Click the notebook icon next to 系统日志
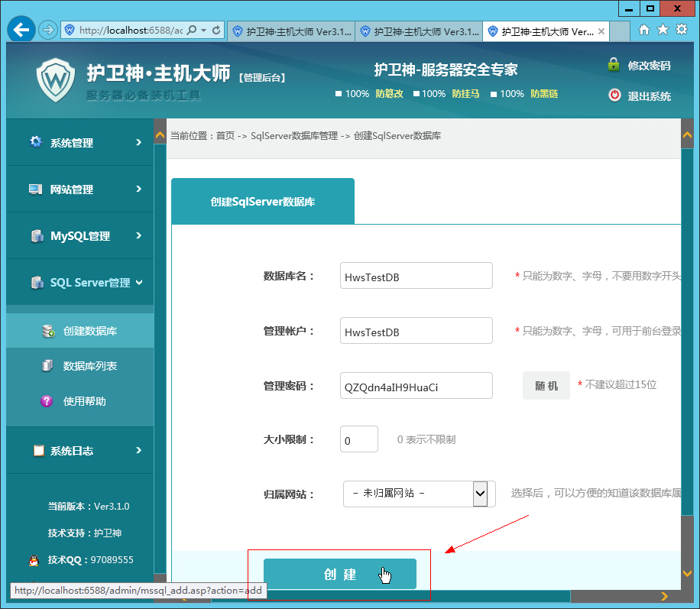This screenshot has width=700, height=609. [39, 451]
